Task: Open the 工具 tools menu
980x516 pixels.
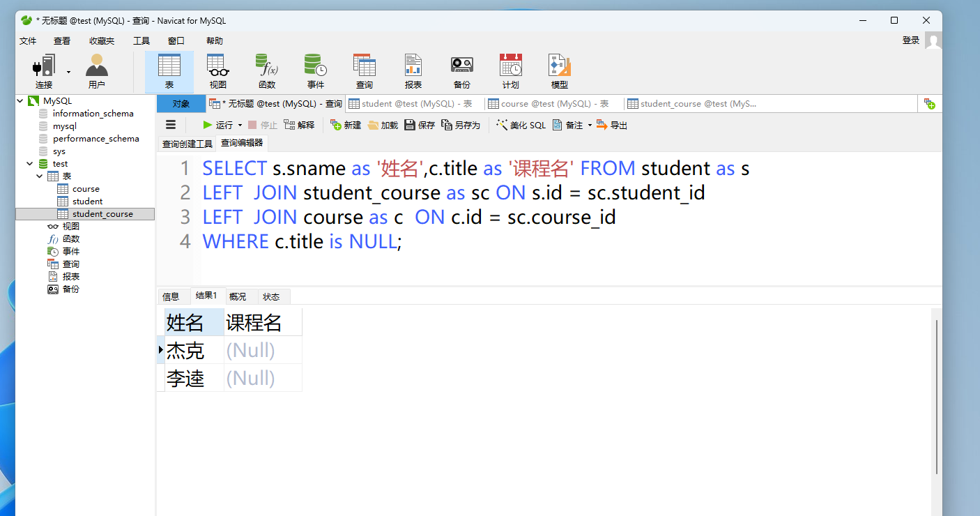Action: 141,41
